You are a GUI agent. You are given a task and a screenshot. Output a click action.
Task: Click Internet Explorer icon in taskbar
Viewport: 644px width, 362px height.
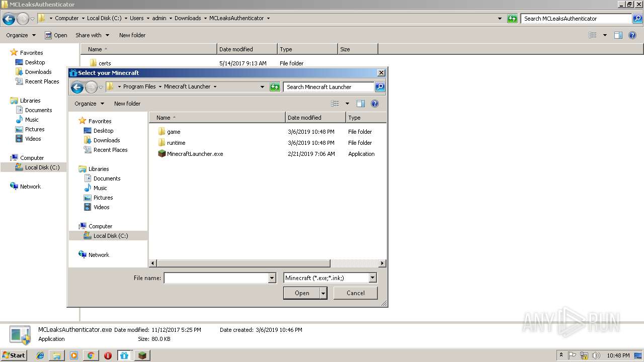40,355
